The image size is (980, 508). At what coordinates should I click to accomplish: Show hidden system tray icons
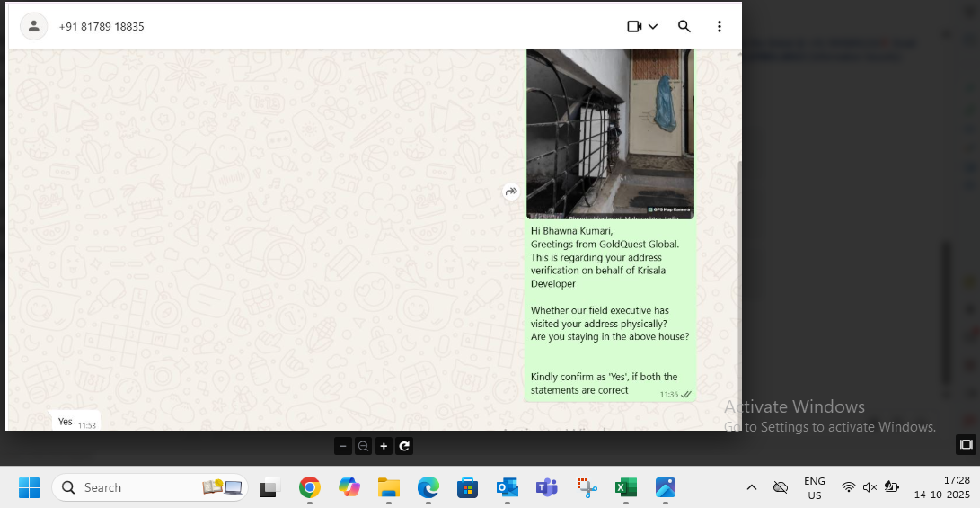[752, 487]
